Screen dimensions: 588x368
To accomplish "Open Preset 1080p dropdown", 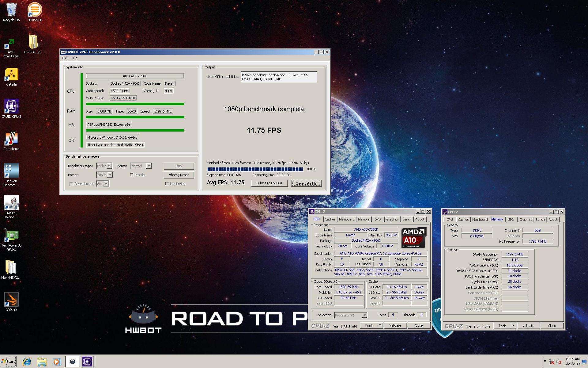I will click(104, 175).
